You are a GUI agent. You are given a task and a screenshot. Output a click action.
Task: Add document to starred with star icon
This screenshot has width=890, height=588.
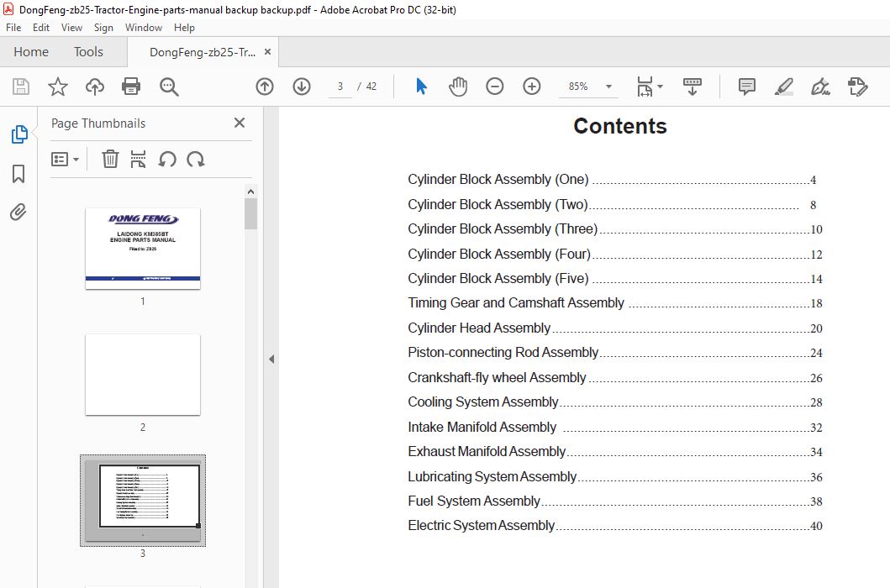click(57, 87)
